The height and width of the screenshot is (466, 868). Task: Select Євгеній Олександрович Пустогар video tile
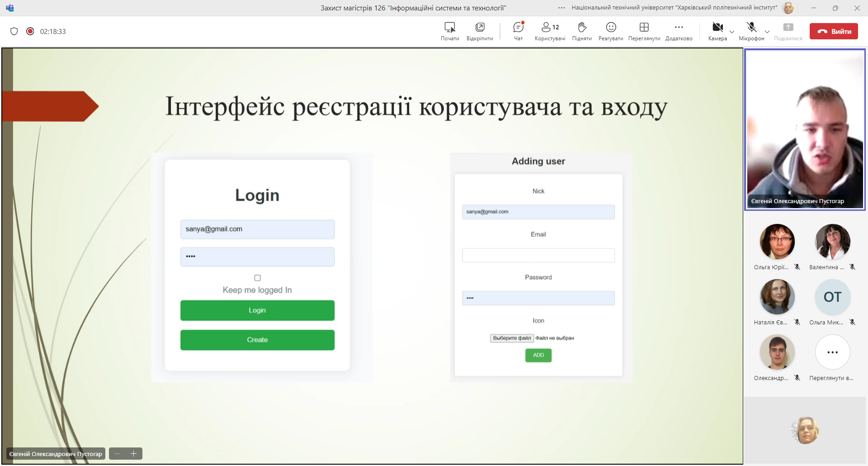[x=805, y=130]
